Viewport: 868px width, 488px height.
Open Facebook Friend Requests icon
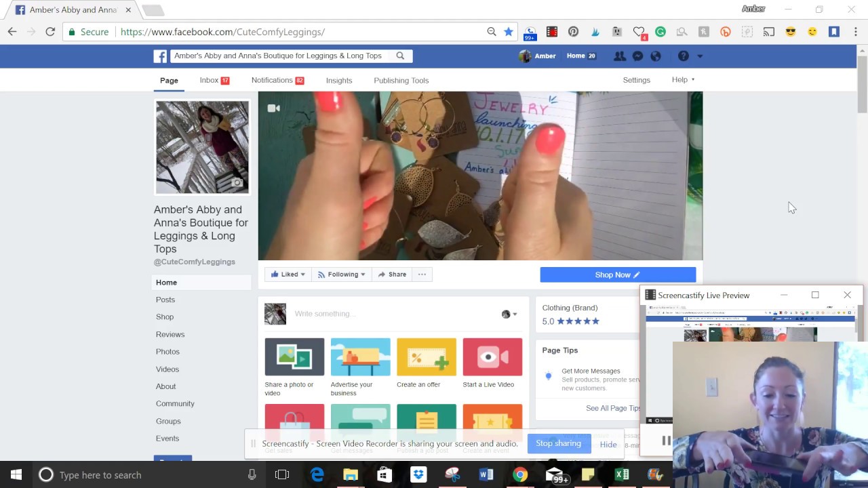click(619, 56)
